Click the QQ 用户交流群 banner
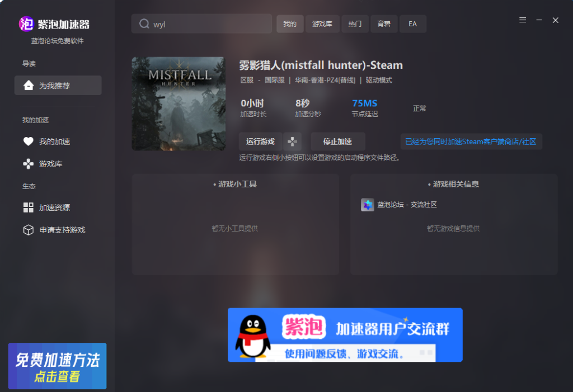 click(345, 335)
